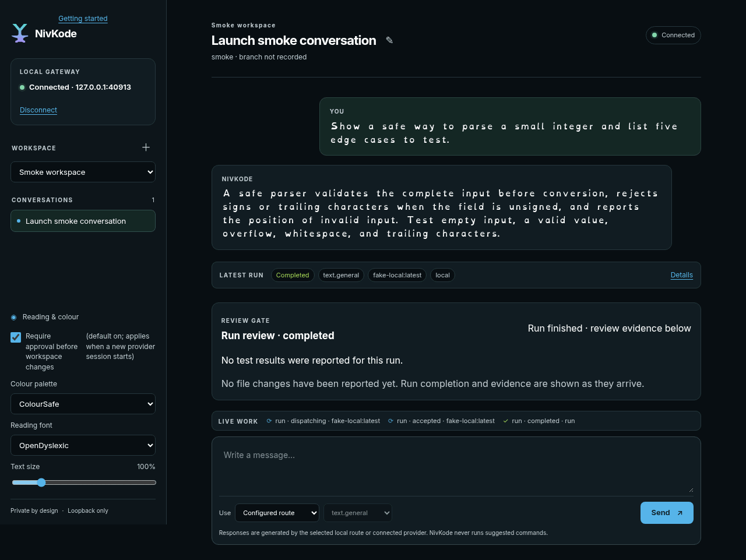
Task: Click the Connected status pill at top right
Action: (x=673, y=35)
